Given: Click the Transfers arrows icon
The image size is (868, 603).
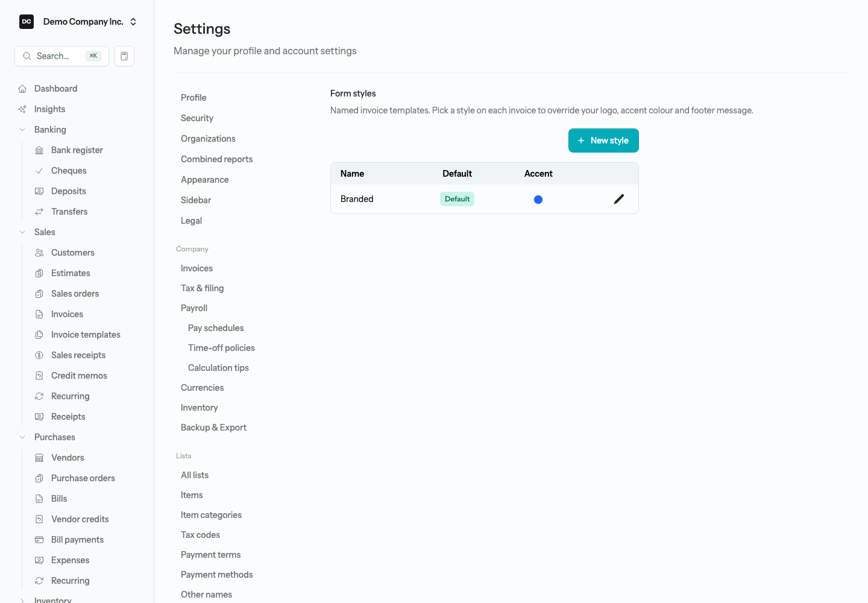Looking at the screenshot, I should [39, 212].
